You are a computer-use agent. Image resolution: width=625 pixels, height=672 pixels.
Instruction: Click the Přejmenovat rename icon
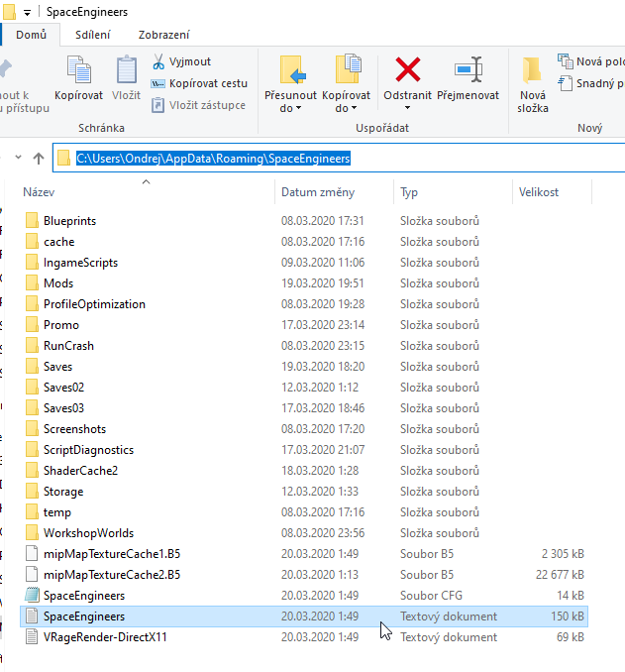pyautogui.click(x=469, y=71)
